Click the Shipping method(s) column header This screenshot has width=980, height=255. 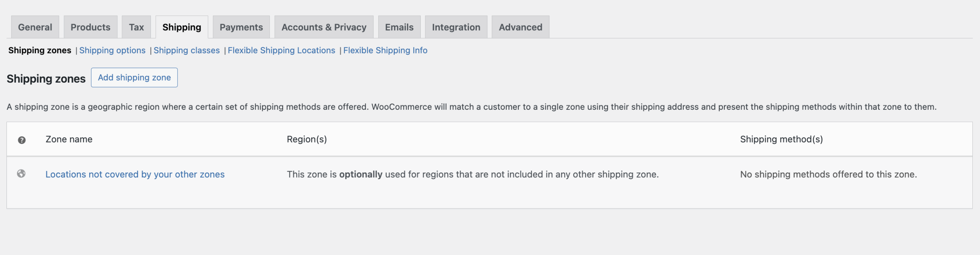pos(781,139)
